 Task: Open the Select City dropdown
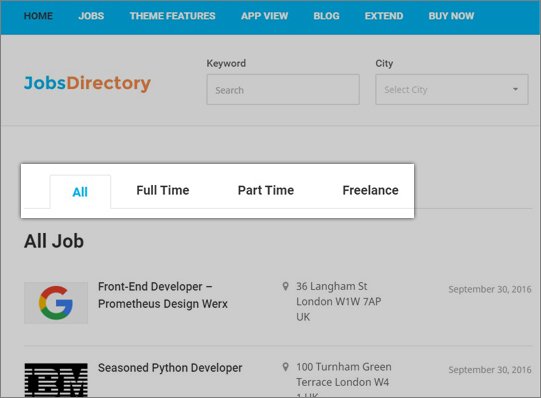click(x=452, y=89)
